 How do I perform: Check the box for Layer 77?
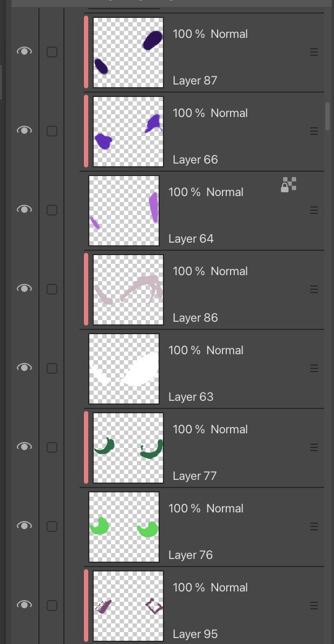pyautogui.click(x=52, y=447)
